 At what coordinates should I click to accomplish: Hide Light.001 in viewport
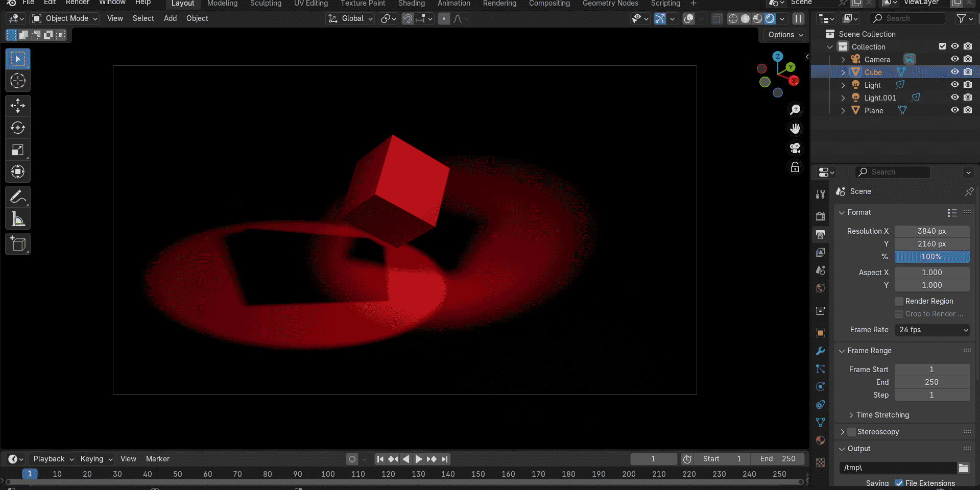954,97
